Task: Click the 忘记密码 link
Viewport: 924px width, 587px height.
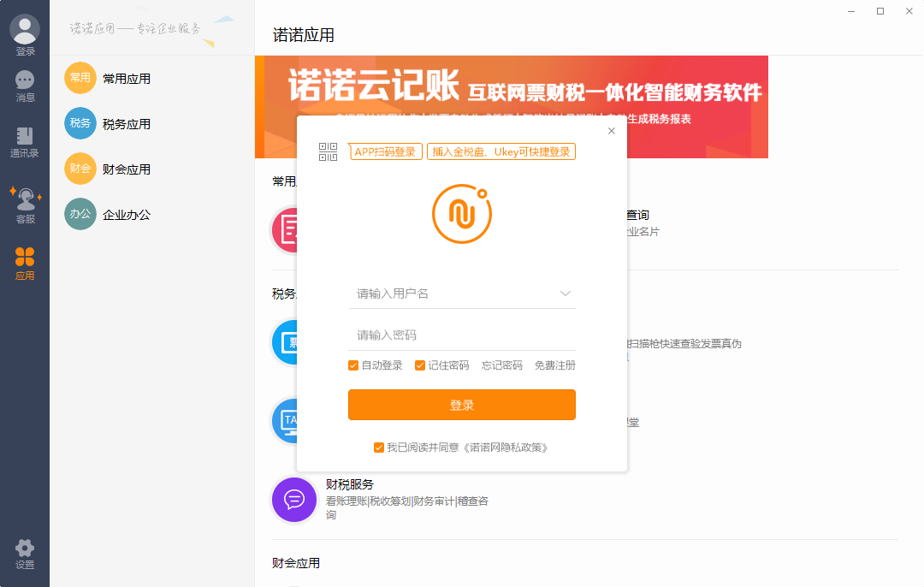Action: coord(502,365)
